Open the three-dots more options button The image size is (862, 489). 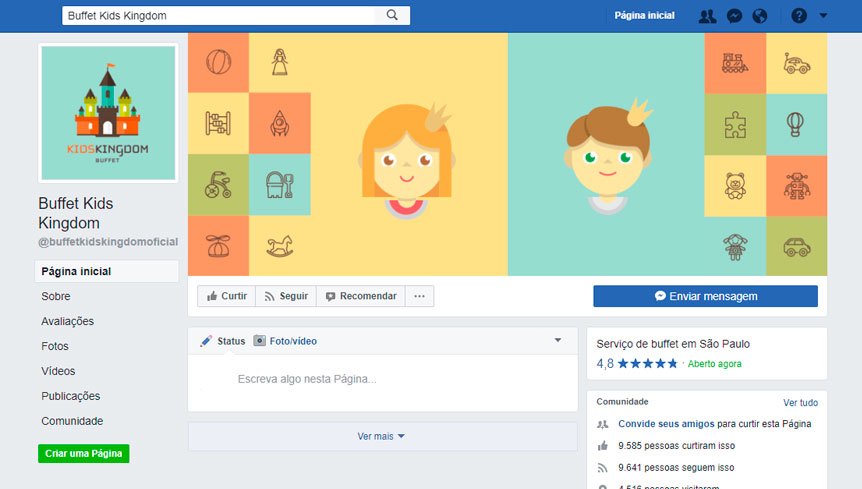click(419, 296)
